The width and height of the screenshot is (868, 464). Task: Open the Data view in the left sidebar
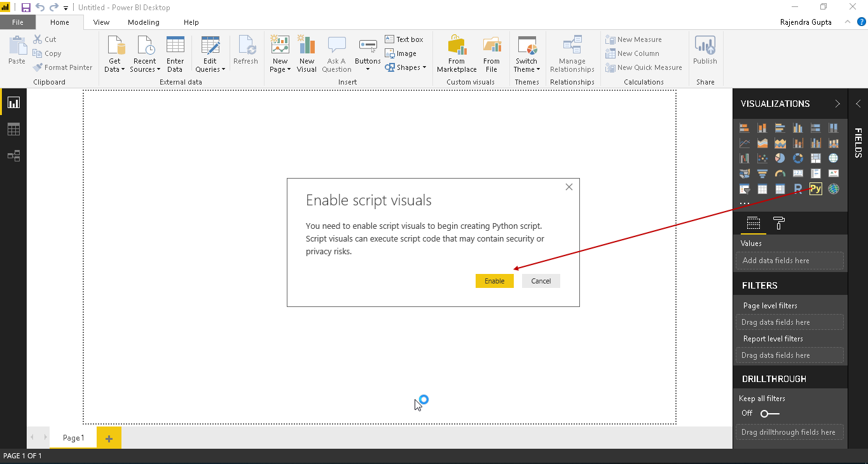click(13, 129)
